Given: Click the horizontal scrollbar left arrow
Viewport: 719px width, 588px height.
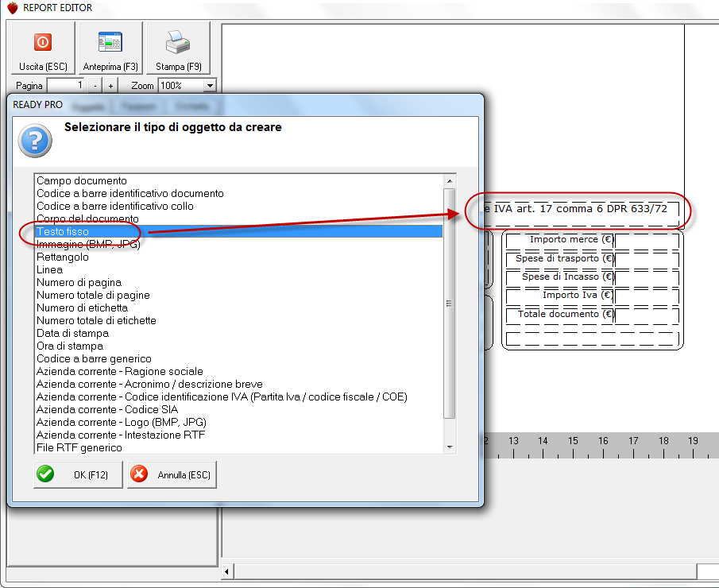Looking at the screenshot, I should click(227, 571).
